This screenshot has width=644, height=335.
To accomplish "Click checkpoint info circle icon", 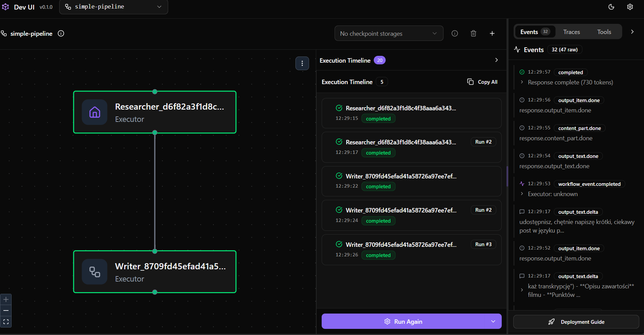I will 455,33.
